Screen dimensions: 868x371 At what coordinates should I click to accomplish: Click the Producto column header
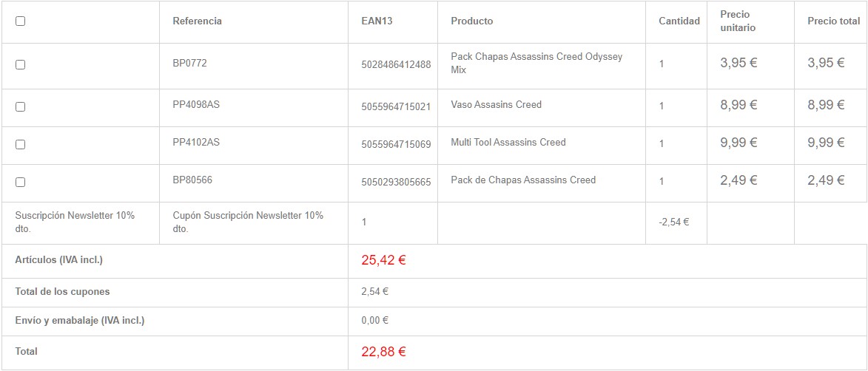[471, 21]
